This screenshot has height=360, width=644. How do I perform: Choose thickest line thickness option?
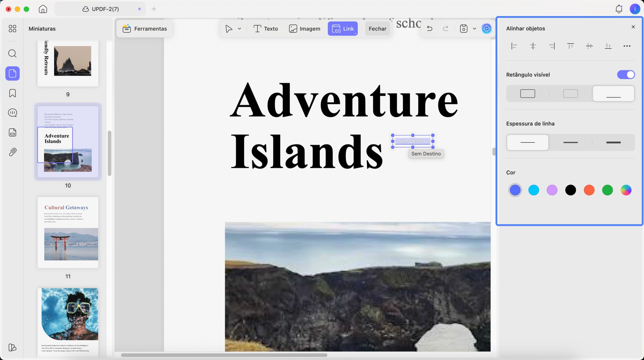click(613, 142)
